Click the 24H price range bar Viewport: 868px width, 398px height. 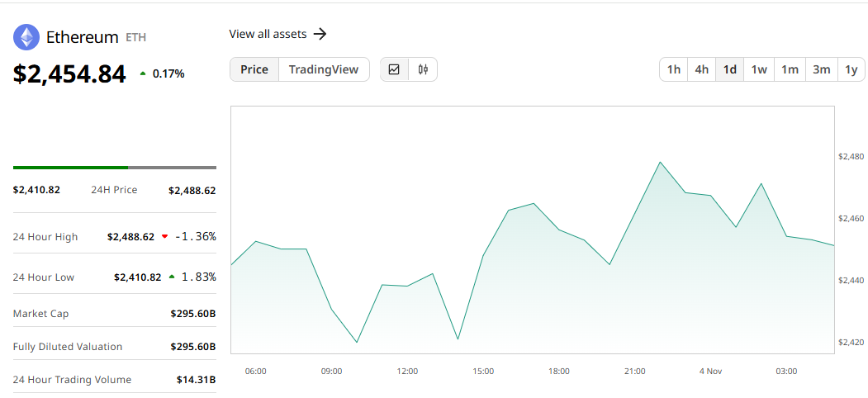[x=115, y=167]
